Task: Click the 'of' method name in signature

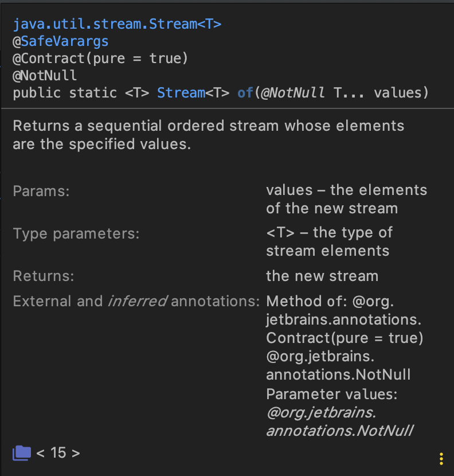Action: (245, 93)
